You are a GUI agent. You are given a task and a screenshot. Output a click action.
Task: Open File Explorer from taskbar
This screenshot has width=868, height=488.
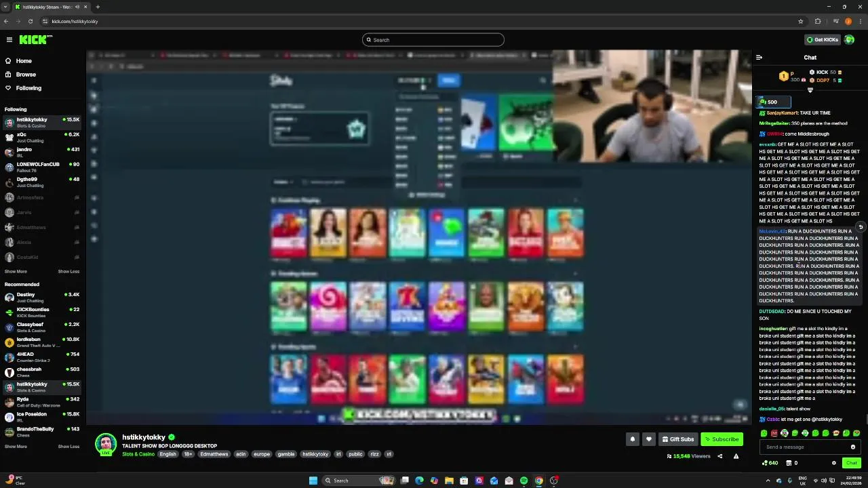tap(449, 481)
